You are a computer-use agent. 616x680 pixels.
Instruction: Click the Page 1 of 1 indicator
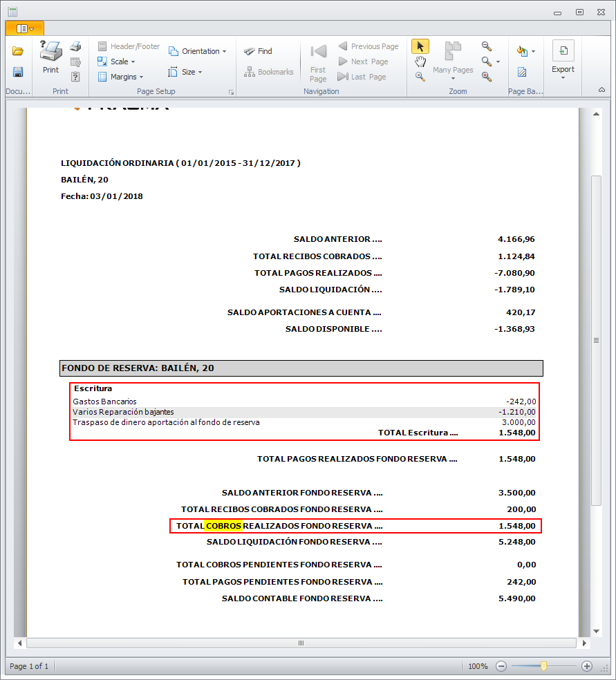click(29, 667)
